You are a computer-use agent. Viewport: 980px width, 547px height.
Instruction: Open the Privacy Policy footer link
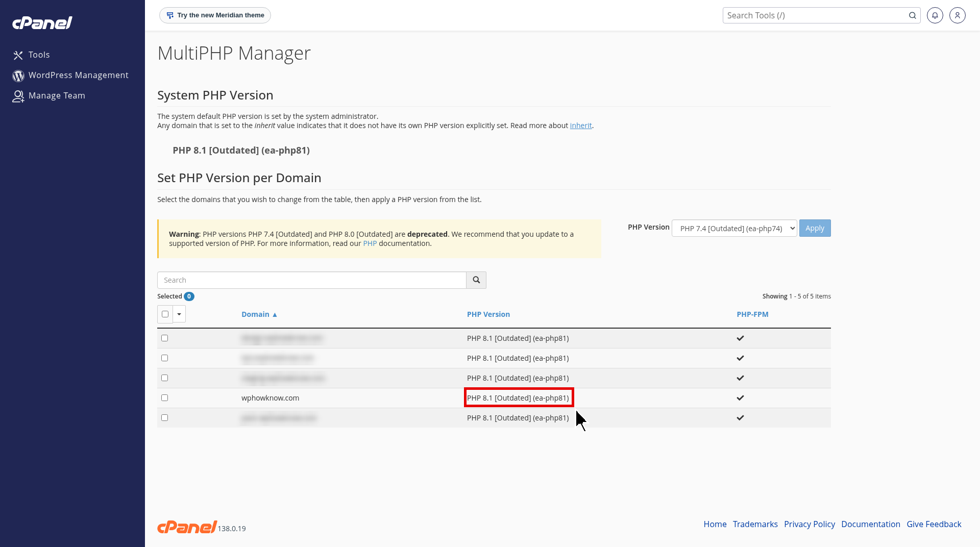tap(809, 524)
